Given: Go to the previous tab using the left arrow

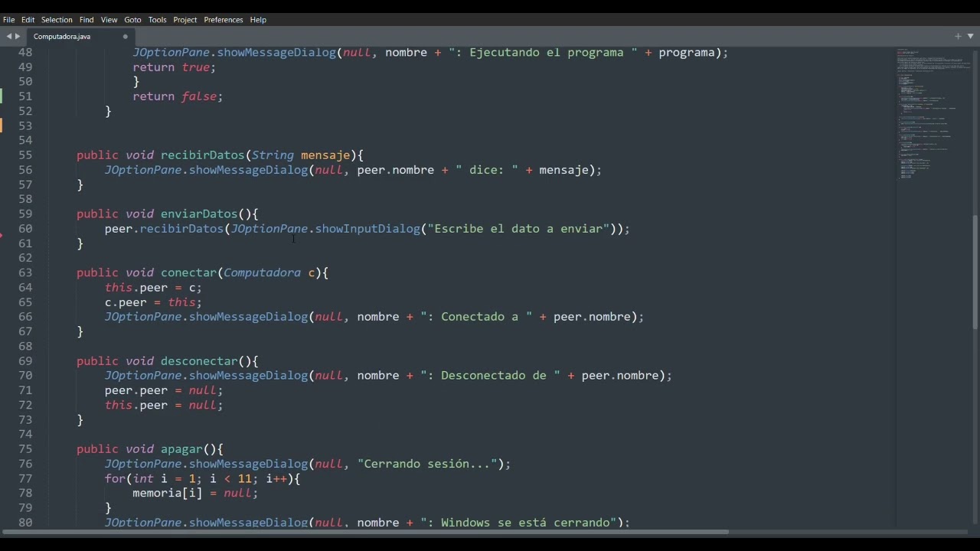Looking at the screenshot, I should pyautogui.click(x=9, y=36).
